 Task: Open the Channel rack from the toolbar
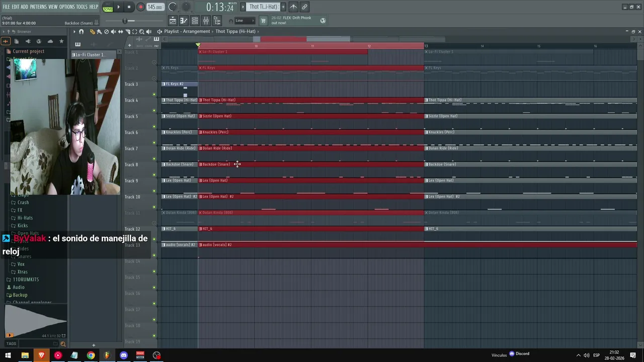point(195,21)
